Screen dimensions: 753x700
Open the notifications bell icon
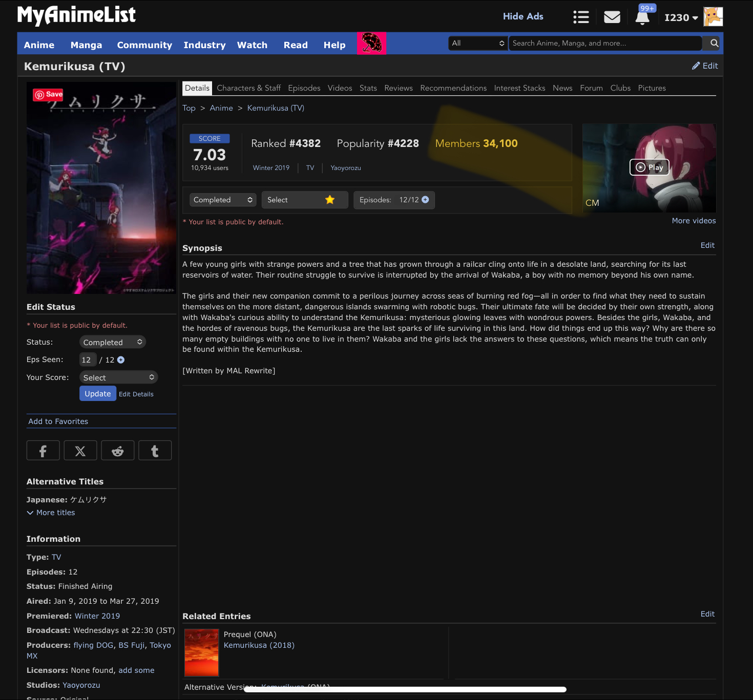(x=642, y=17)
